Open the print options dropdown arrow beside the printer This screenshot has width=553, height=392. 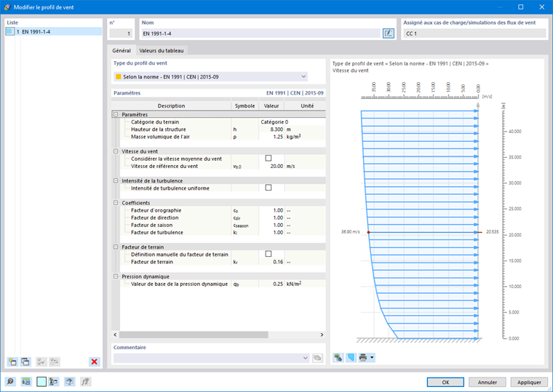372,358
